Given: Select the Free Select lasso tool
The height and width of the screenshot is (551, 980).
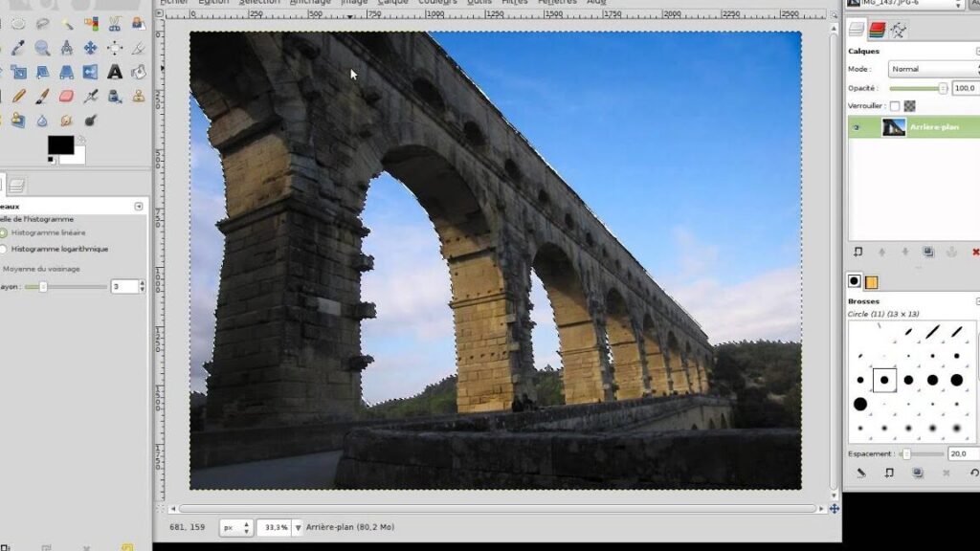Looking at the screenshot, I should click(x=42, y=24).
